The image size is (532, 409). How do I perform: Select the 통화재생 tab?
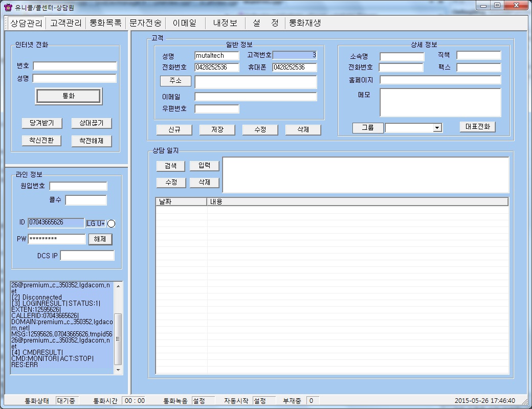coord(305,23)
